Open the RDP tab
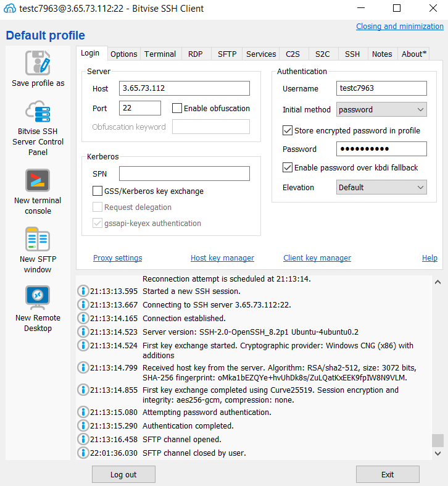The height and width of the screenshot is (486, 448). click(x=196, y=54)
